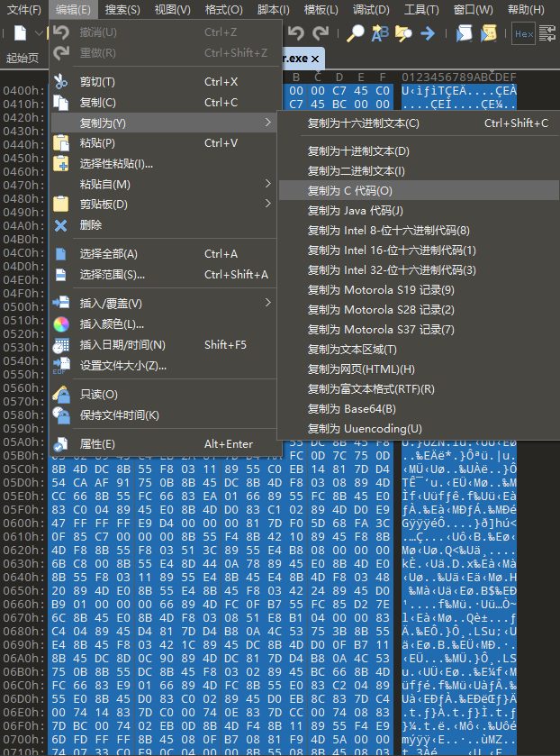Click the options sliders icon in toolbar

pyautogui.click(x=547, y=33)
